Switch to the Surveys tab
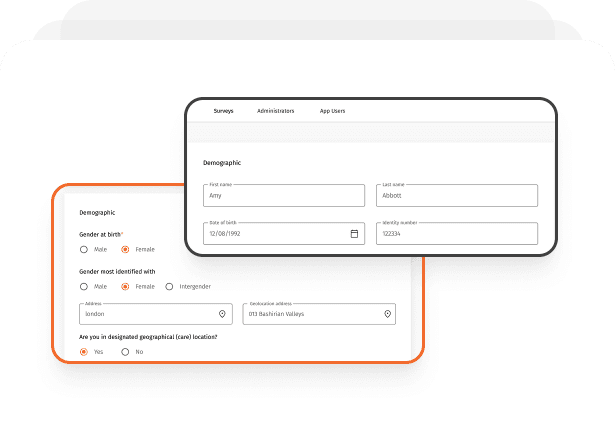Image resolution: width=615 pixels, height=421 pixels. [224, 111]
